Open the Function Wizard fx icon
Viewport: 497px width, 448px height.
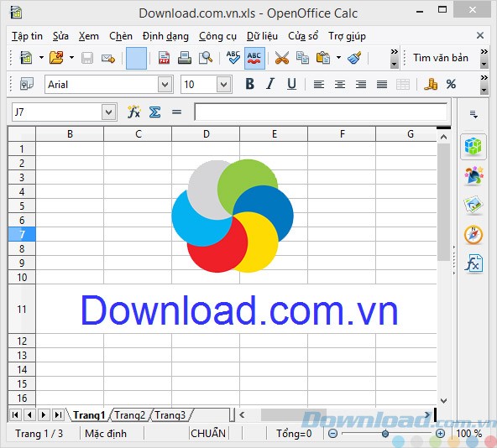(x=133, y=112)
